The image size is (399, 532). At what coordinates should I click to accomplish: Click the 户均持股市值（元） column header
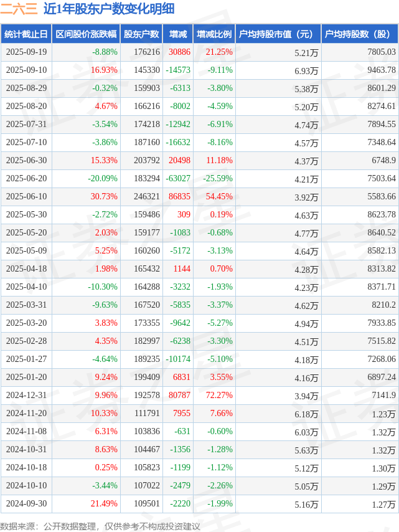point(278,34)
